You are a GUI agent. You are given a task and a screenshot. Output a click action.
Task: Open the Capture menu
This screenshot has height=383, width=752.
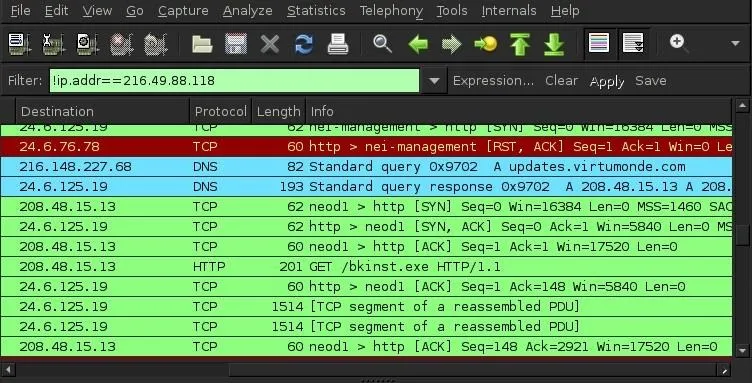pyautogui.click(x=183, y=11)
